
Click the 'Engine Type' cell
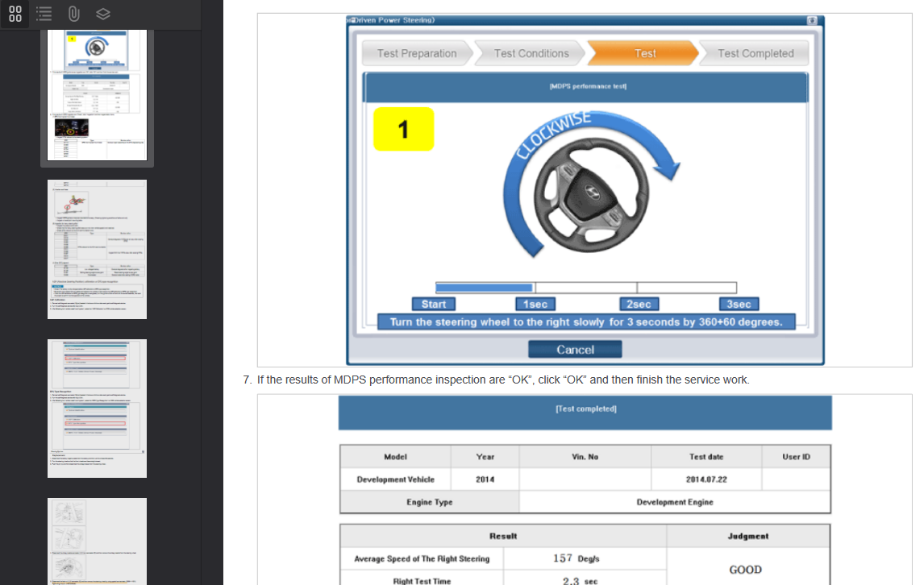point(430,502)
